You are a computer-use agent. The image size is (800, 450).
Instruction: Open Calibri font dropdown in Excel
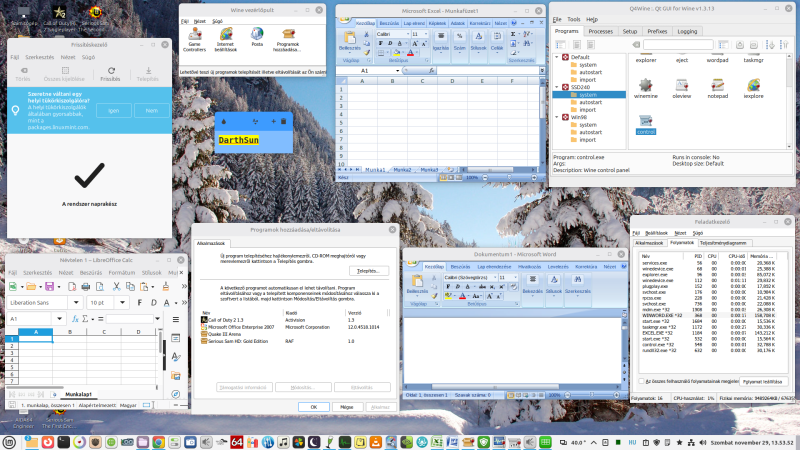pos(407,34)
